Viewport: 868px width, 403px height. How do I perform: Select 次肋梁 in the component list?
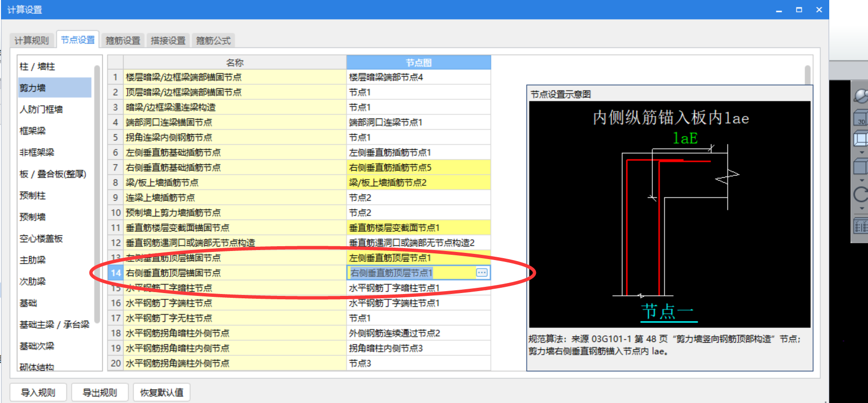pyautogui.click(x=54, y=282)
